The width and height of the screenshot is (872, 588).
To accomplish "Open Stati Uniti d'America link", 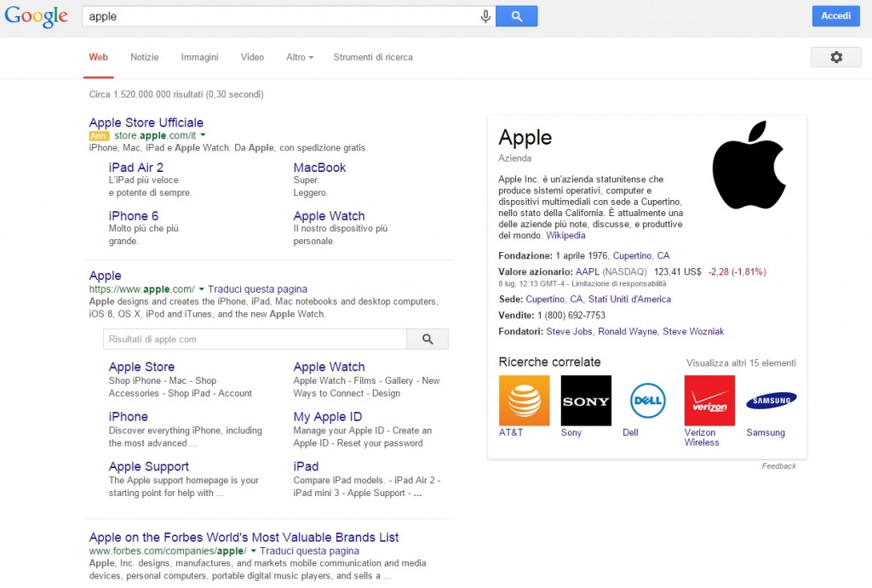I will coord(629,299).
